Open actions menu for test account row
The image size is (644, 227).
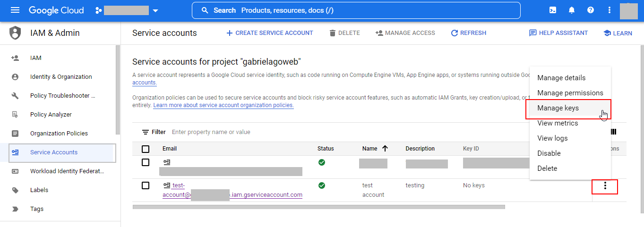tap(605, 186)
